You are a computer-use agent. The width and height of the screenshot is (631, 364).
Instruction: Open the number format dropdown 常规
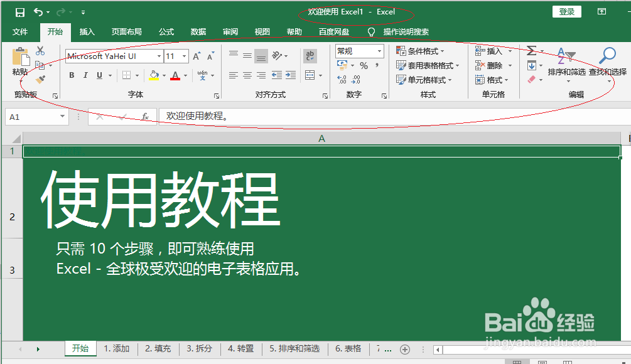click(x=379, y=51)
